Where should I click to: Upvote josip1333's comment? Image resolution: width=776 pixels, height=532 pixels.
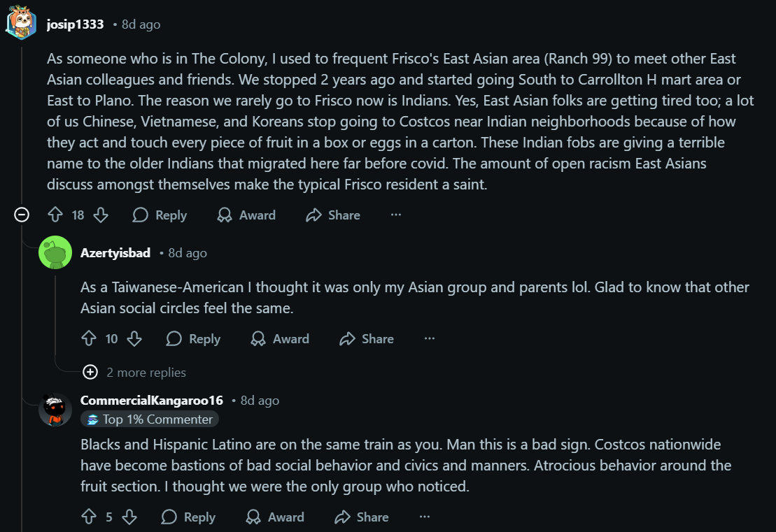[55, 215]
